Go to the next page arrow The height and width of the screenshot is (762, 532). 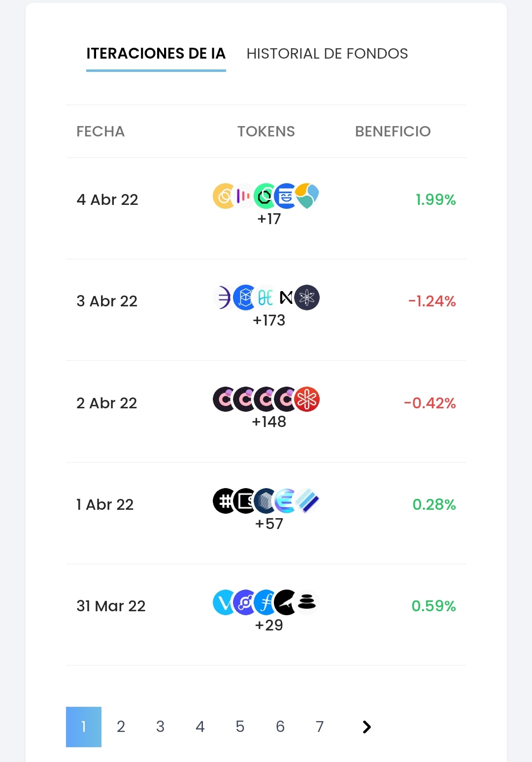pyautogui.click(x=366, y=727)
